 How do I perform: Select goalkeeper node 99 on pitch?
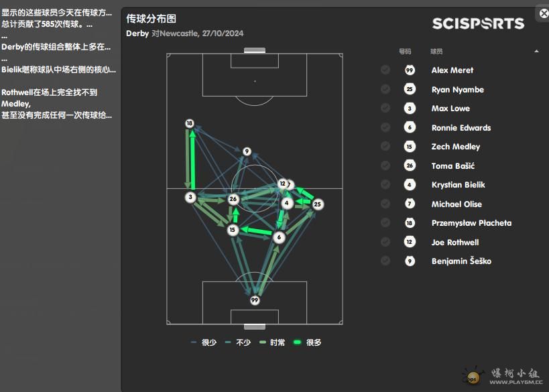[x=255, y=300]
